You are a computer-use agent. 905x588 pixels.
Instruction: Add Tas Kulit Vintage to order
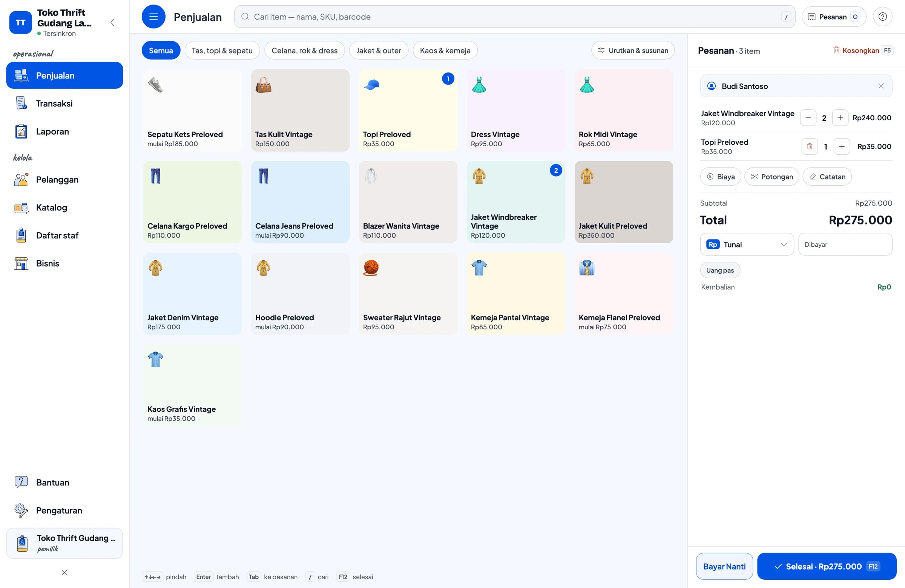[300, 110]
